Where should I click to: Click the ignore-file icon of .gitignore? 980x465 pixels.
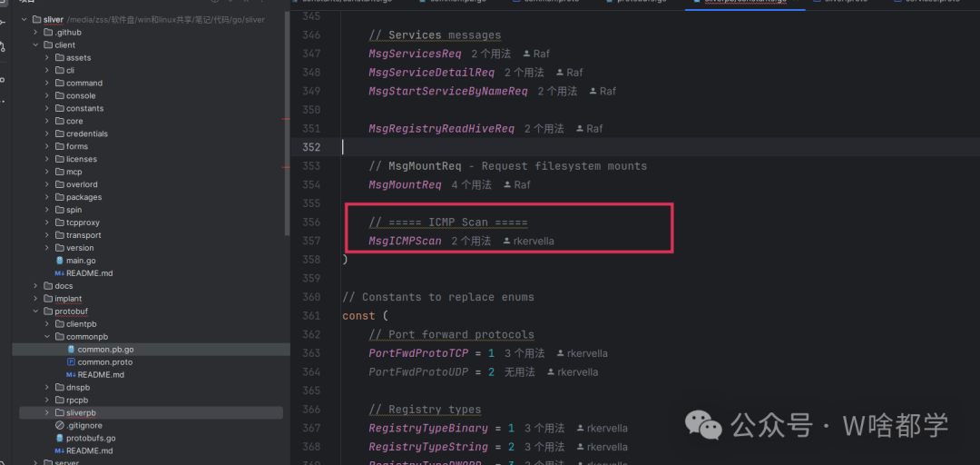point(59,426)
